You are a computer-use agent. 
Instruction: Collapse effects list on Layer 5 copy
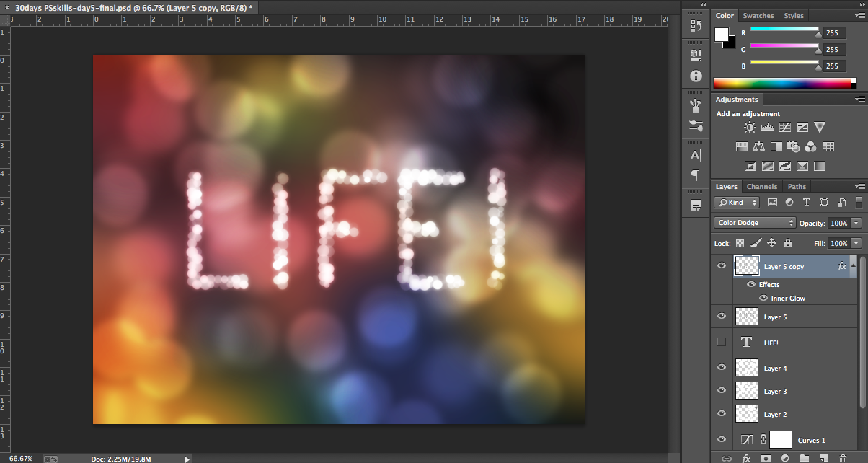[854, 266]
